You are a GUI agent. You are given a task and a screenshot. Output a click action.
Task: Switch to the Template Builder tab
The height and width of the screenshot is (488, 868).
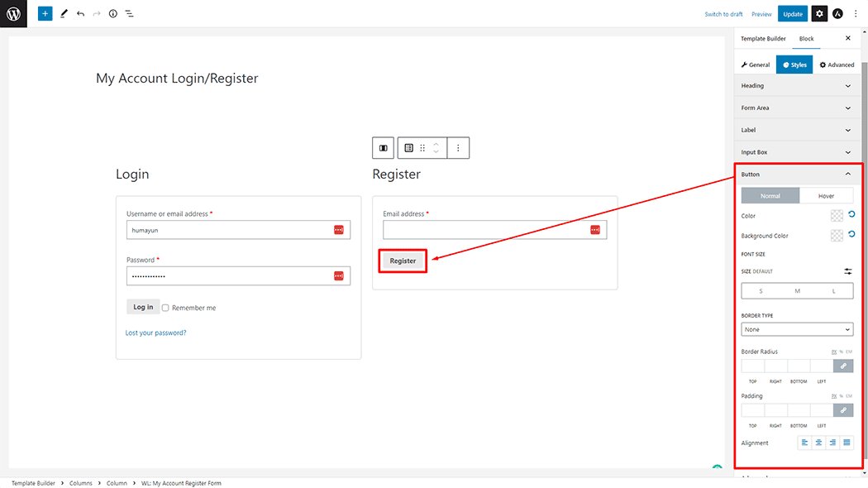coord(763,38)
